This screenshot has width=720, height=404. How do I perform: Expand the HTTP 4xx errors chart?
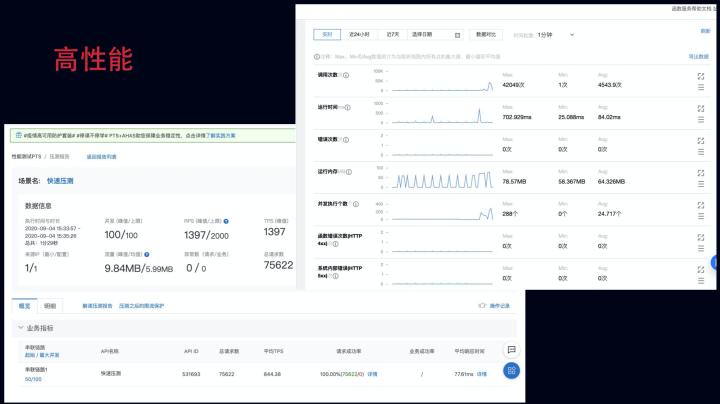(701, 237)
